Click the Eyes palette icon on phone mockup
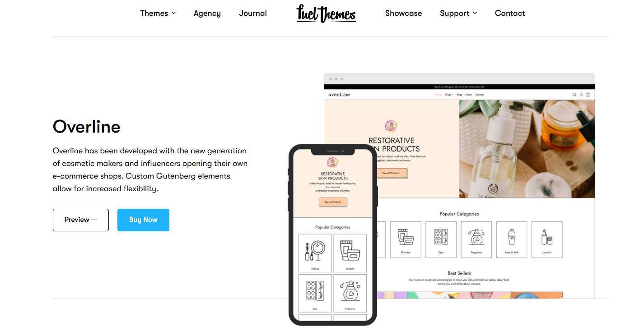The image size is (644, 331). 315,293
